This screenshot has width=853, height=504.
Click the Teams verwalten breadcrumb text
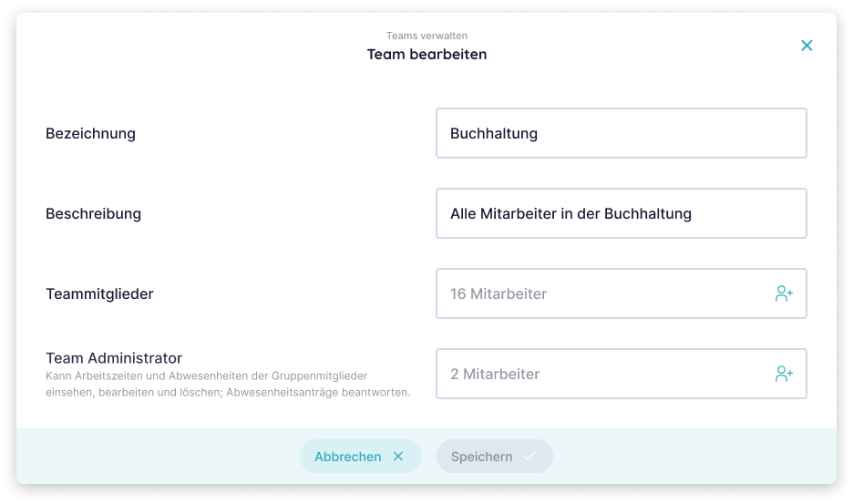point(426,36)
